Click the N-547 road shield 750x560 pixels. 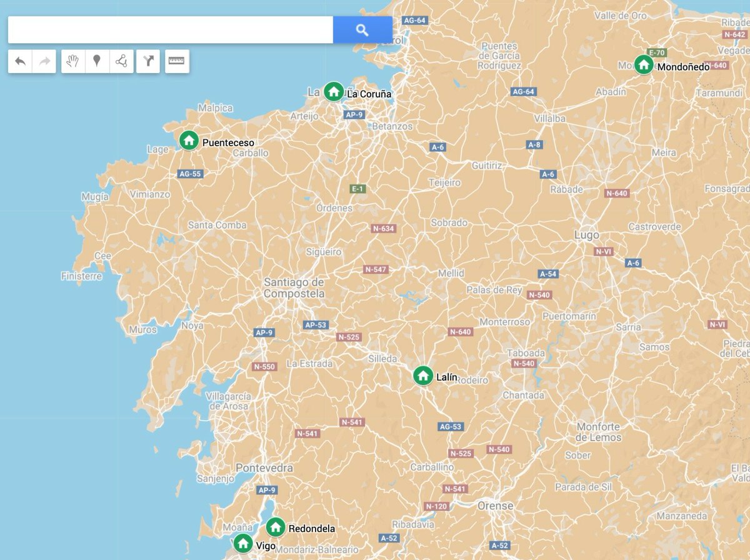(376, 269)
